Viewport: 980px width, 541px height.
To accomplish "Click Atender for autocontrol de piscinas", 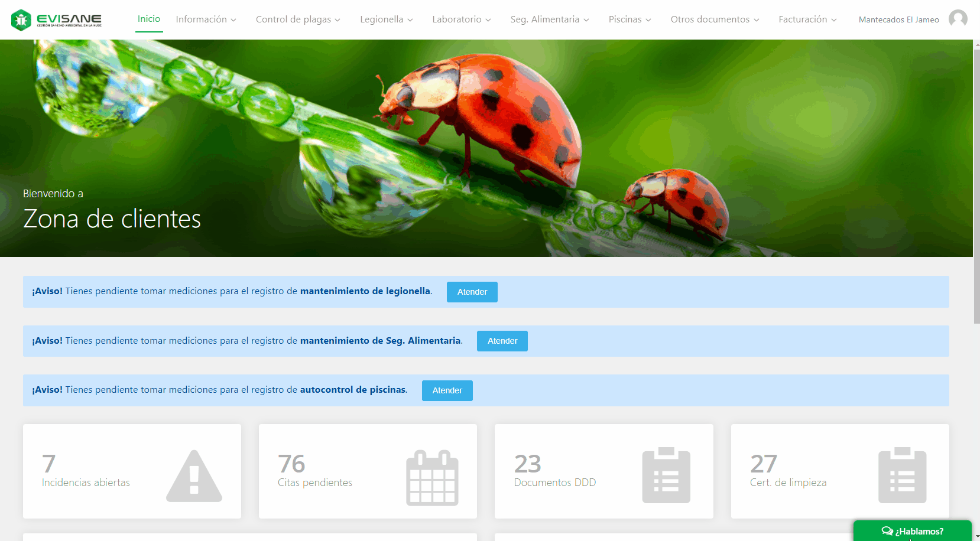I will pyautogui.click(x=447, y=390).
